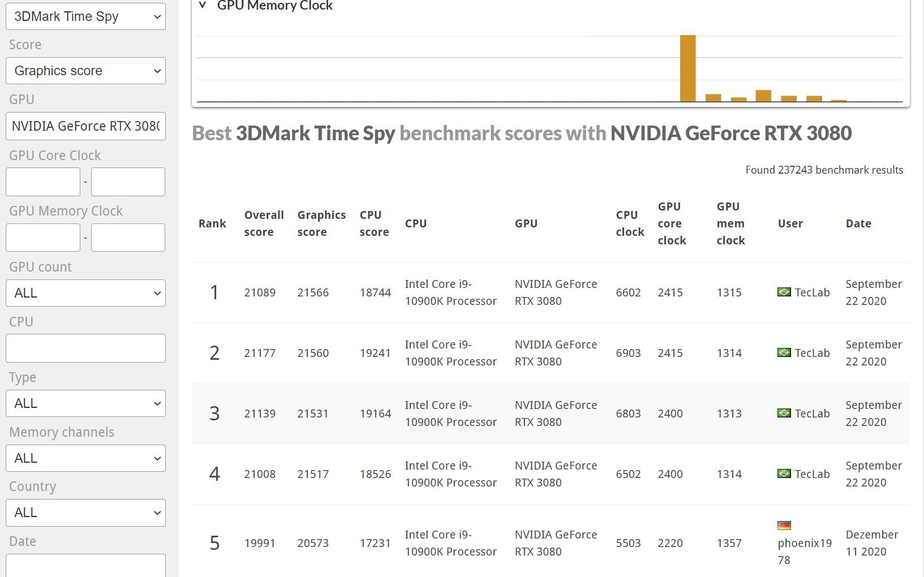Click the GPU name input field
Screen dimensions: 924x577
pos(85,126)
